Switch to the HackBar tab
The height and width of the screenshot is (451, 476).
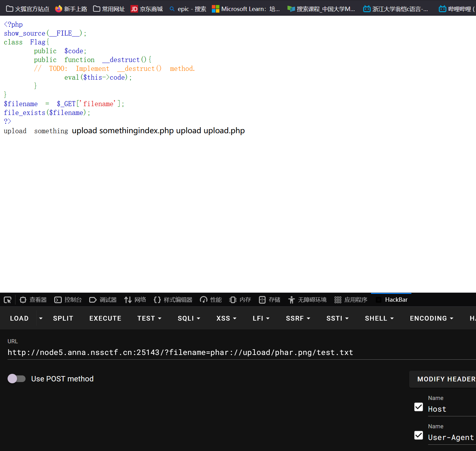tap(391, 300)
